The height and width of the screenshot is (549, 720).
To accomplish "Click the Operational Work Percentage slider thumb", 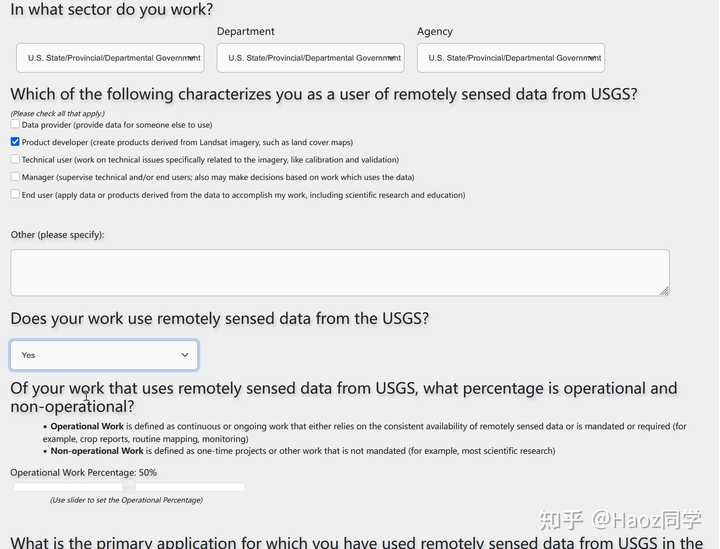I will click(x=128, y=487).
